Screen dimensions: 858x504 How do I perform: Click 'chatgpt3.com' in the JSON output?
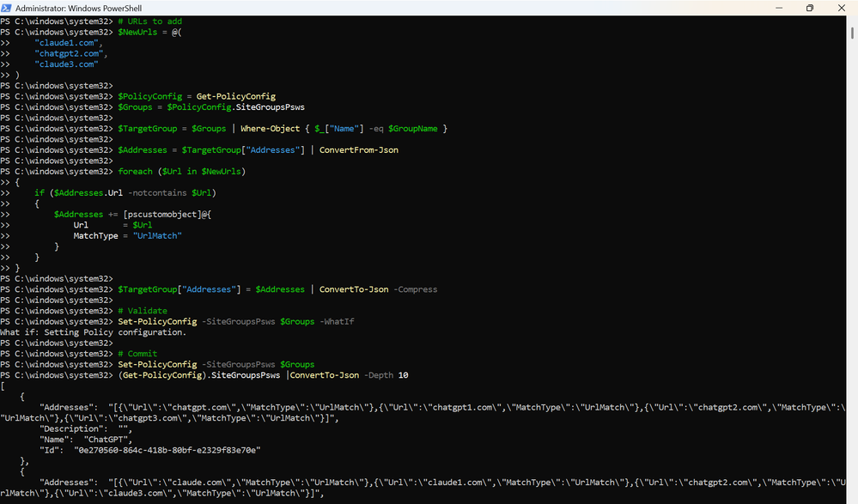(x=149, y=418)
